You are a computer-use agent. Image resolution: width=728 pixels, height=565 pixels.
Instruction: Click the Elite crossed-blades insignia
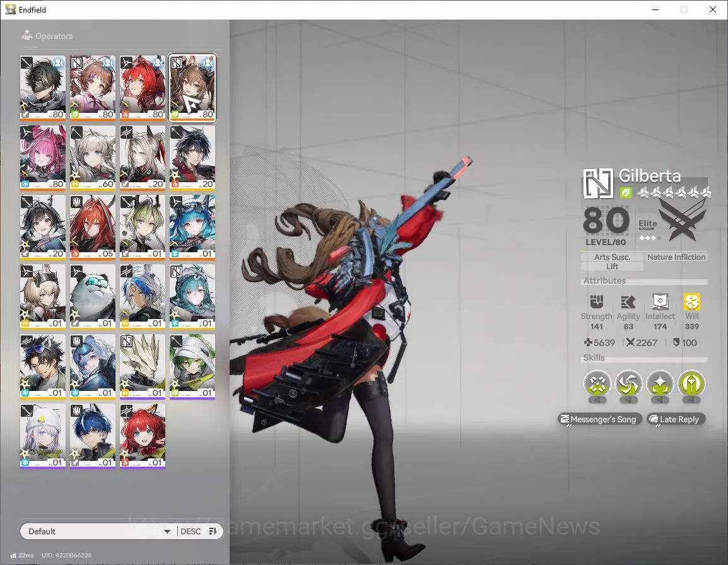pos(682,219)
